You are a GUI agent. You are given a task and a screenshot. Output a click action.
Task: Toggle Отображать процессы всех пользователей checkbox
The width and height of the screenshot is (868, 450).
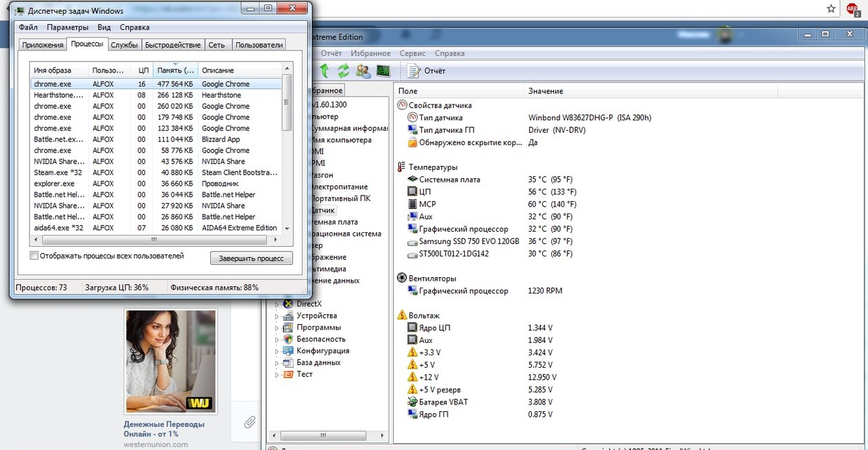click(x=35, y=256)
